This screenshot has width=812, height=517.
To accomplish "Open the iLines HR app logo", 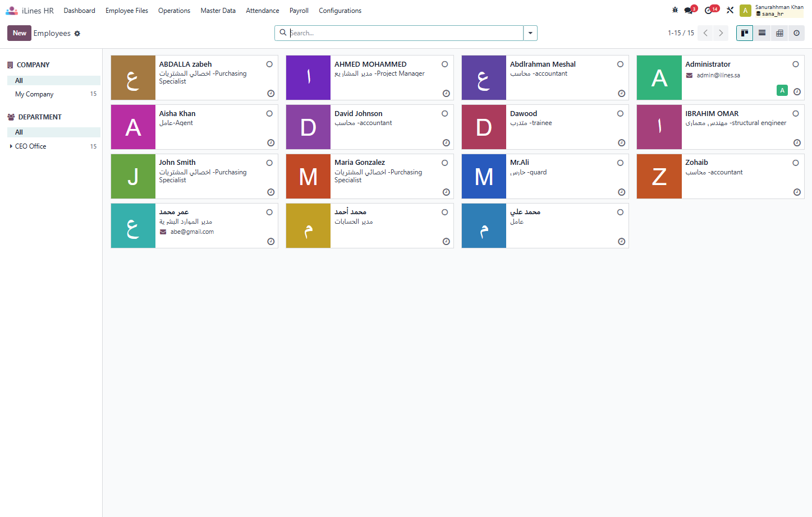I will coord(12,10).
